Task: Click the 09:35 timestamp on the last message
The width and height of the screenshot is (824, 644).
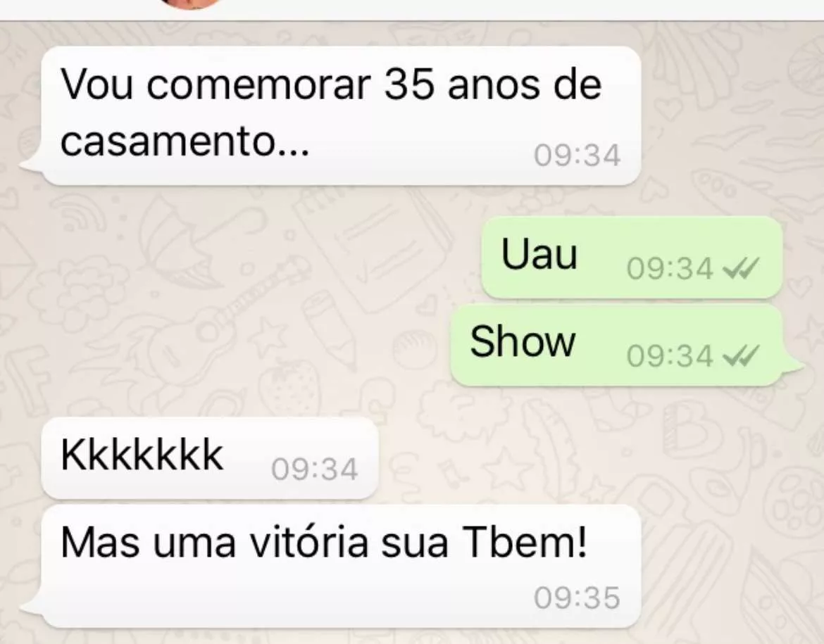Action: point(577,598)
